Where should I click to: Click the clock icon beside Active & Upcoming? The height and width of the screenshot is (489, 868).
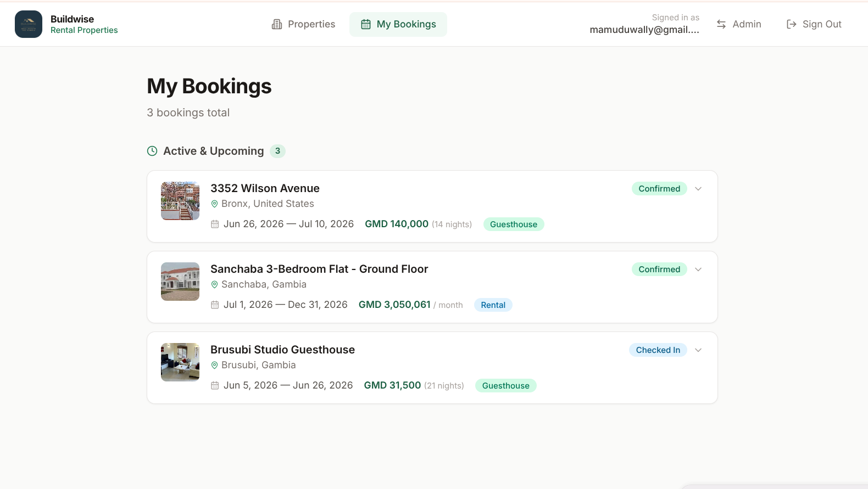click(x=152, y=151)
